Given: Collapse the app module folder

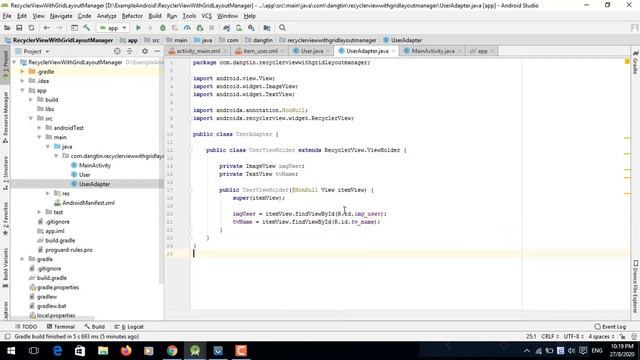Looking at the screenshot, I should [x=22, y=90].
